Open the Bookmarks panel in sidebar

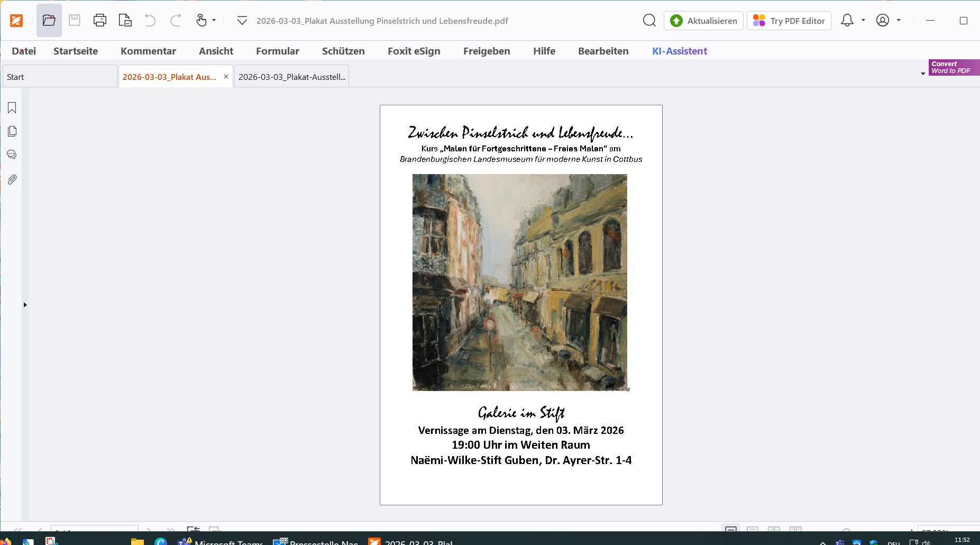coord(12,108)
